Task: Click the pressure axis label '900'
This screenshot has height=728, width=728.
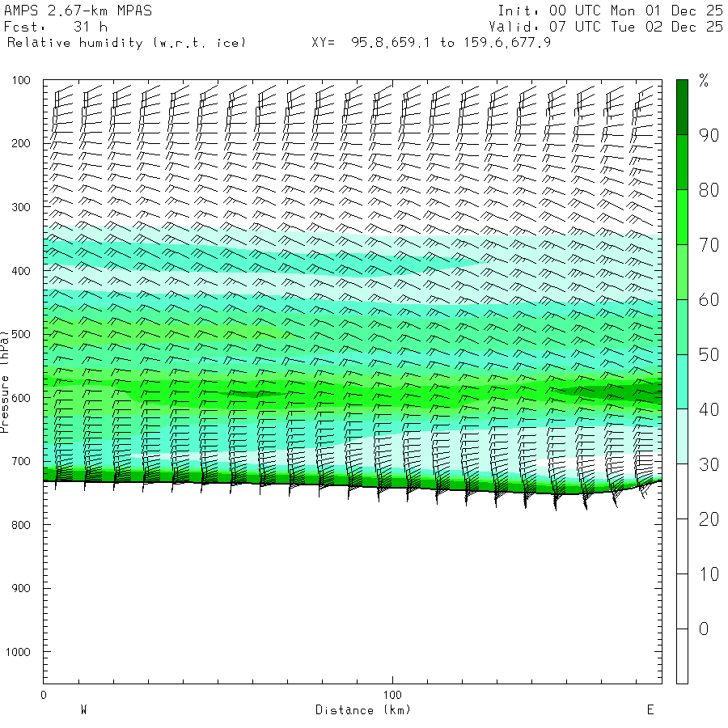Action: pos(21,588)
